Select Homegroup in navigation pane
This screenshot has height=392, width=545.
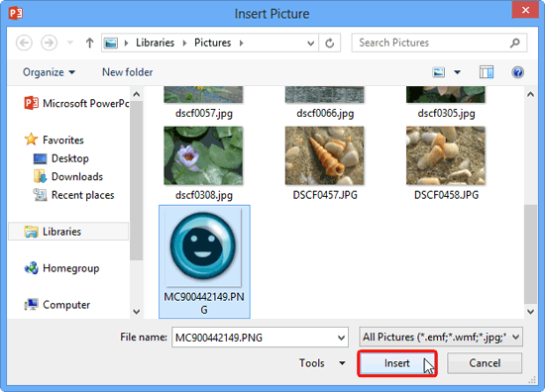61,268
